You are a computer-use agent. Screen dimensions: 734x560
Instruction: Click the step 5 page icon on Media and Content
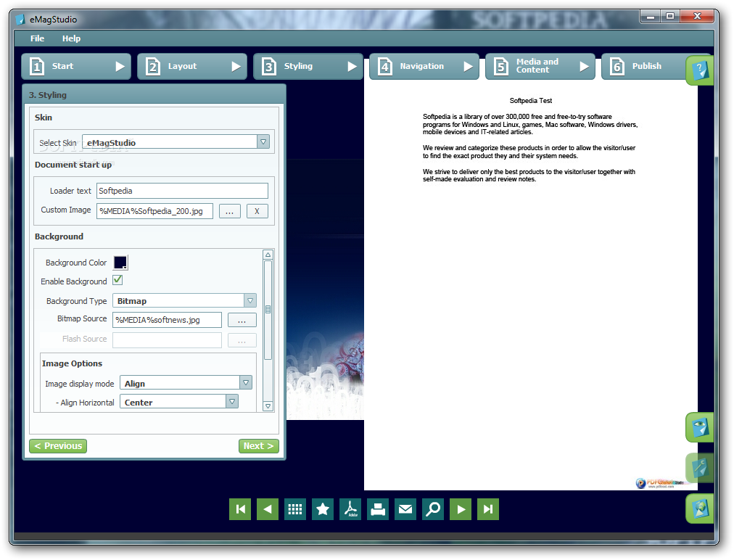point(501,67)
